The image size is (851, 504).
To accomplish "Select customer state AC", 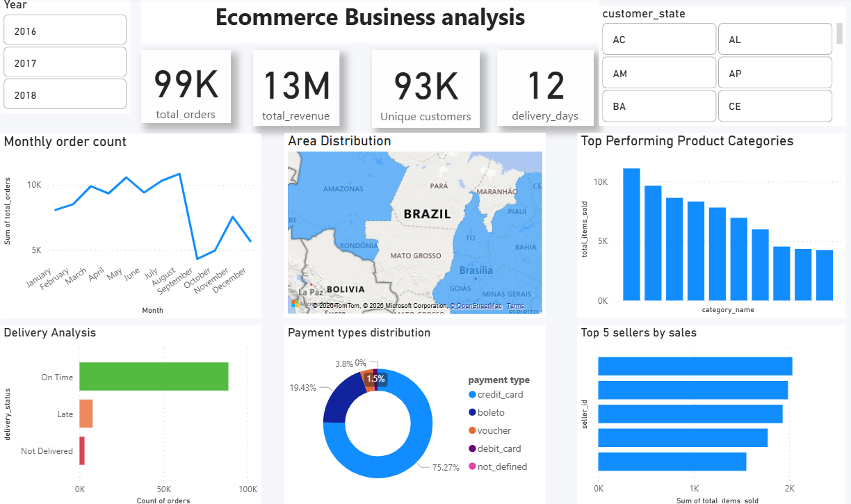I will [x=659, y=39].
